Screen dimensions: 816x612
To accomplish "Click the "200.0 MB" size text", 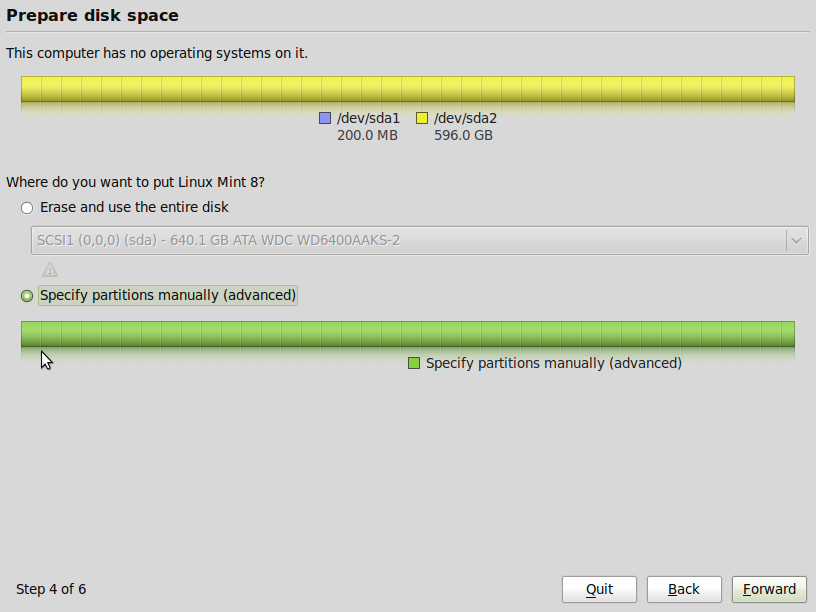I will pos(367,135).
